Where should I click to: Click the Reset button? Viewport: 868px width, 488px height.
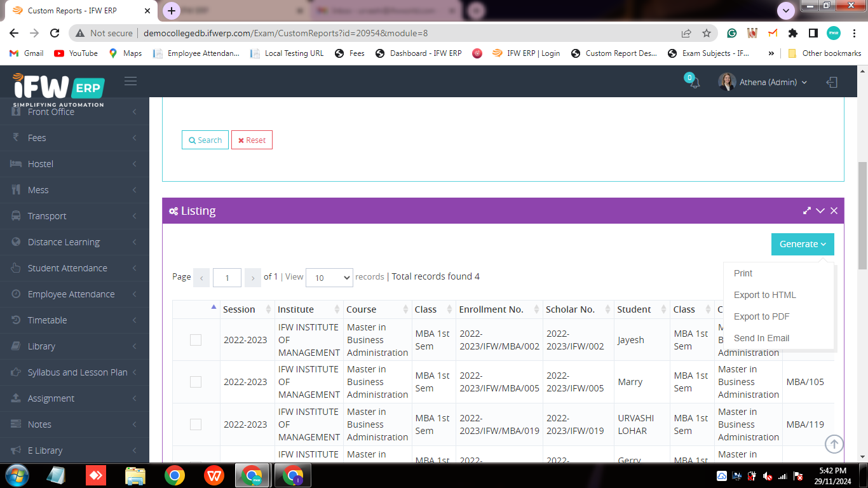(252, 140)
